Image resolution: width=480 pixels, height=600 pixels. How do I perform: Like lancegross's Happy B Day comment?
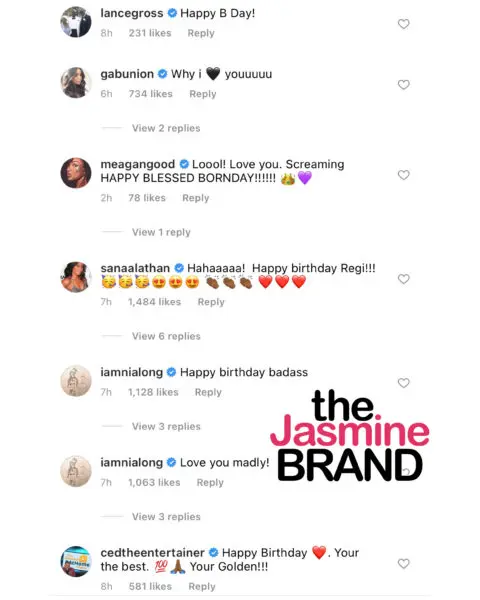tap(403, 24)
